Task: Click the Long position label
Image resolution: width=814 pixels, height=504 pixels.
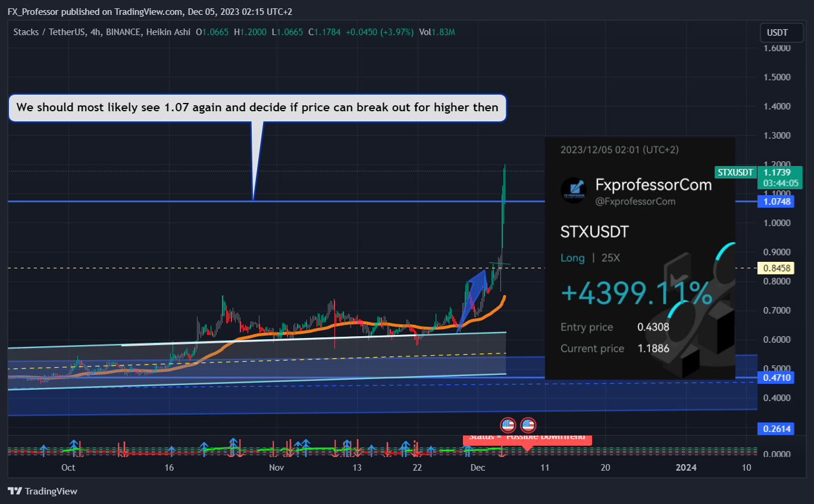Action: point(572,258)
